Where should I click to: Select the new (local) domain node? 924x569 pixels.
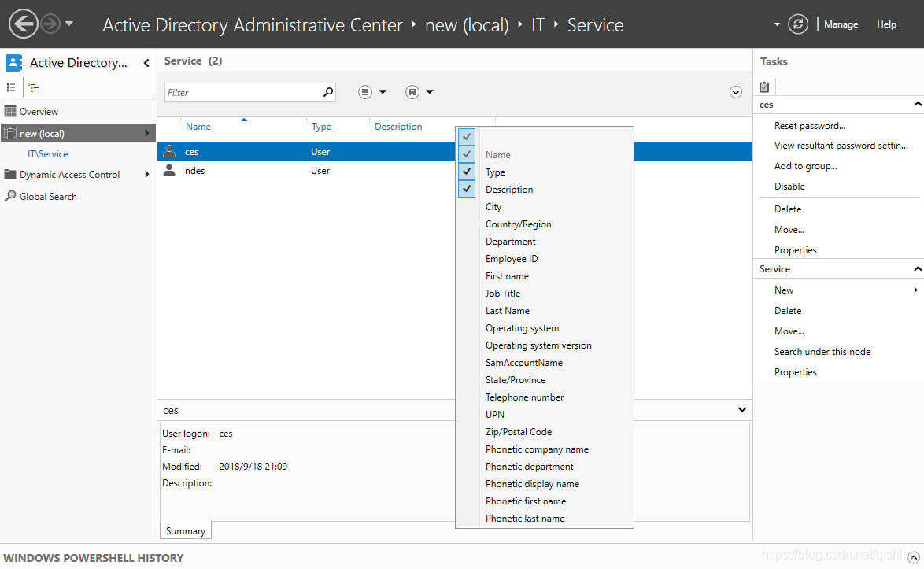point(79,133)
